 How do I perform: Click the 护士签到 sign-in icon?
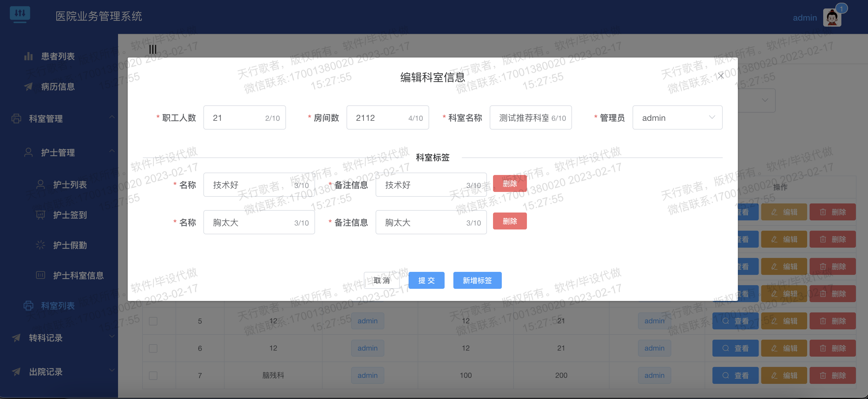point(41,215)
